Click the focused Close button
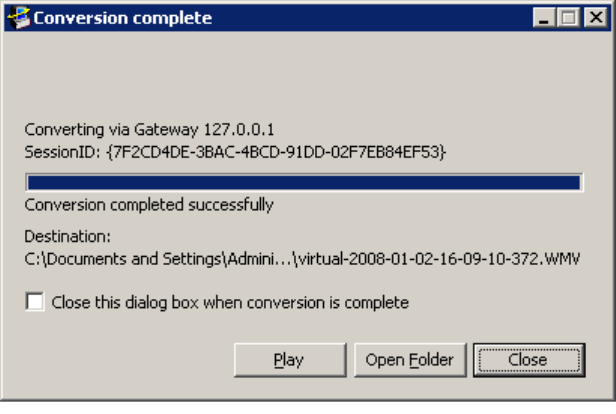Image resolution: width=616 pixels, height=414 pixels. (529, 360)
